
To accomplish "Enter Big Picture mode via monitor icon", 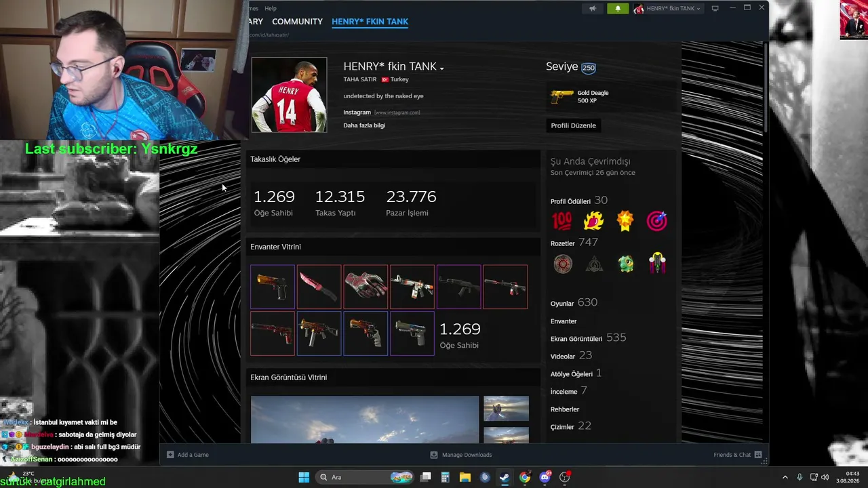I will click(715, 8).
